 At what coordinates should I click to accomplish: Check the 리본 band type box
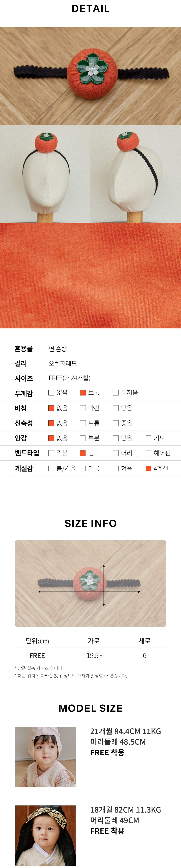click(x=51, y=453)
